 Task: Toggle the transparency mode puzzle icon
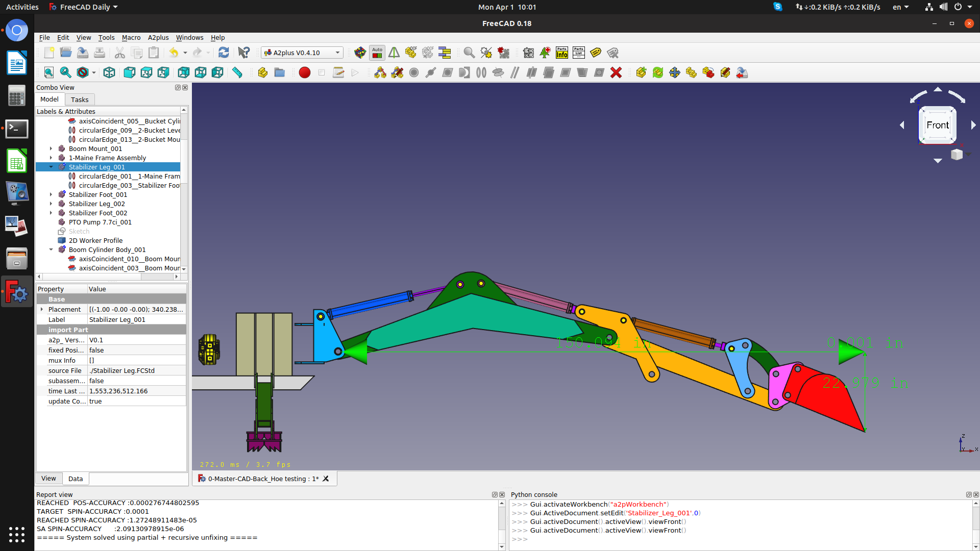point(529,53)
